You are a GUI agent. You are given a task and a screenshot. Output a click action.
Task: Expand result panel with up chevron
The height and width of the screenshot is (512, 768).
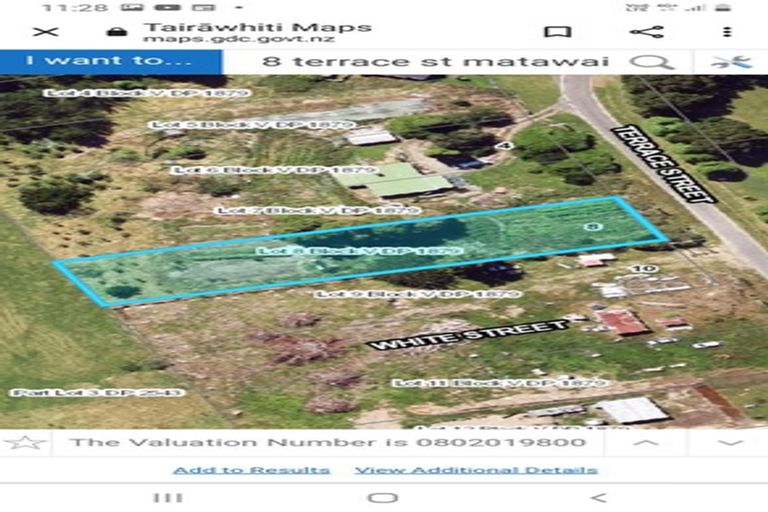(x=646, y=443)
